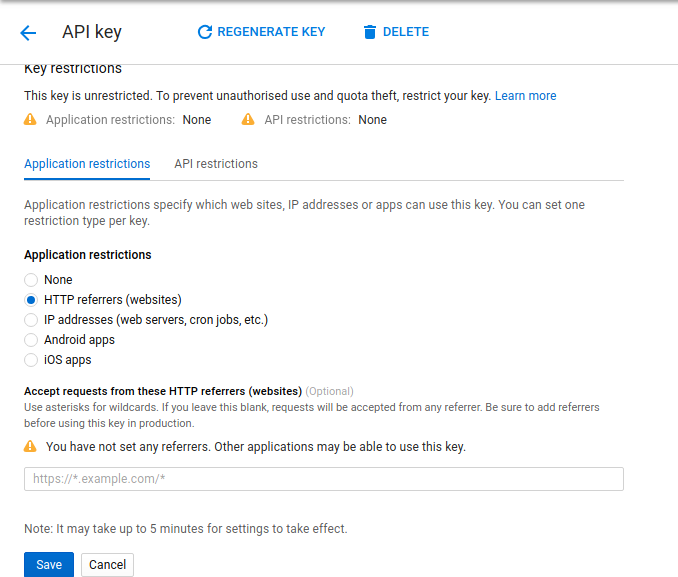Screen dimensions: 678x577
Task: Switch to the API restrictions tab
Action: pyautogui.click(x=216, y=164)
